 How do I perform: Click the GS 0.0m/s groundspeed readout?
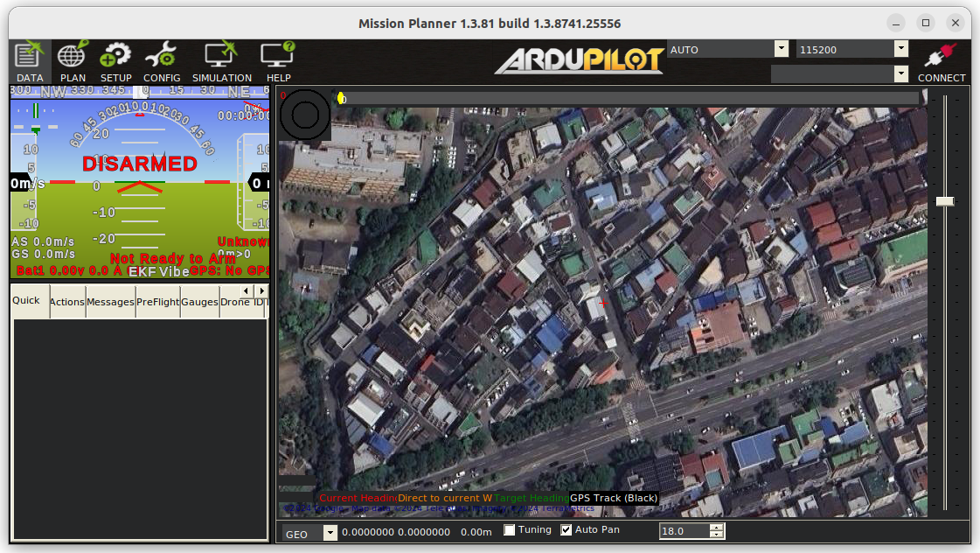43,254
